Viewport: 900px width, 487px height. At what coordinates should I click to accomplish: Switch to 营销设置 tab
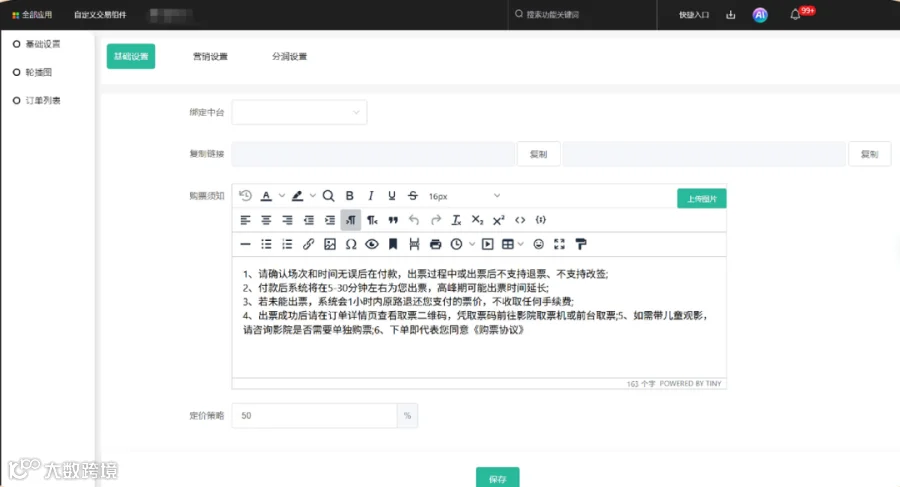(210, 56)
